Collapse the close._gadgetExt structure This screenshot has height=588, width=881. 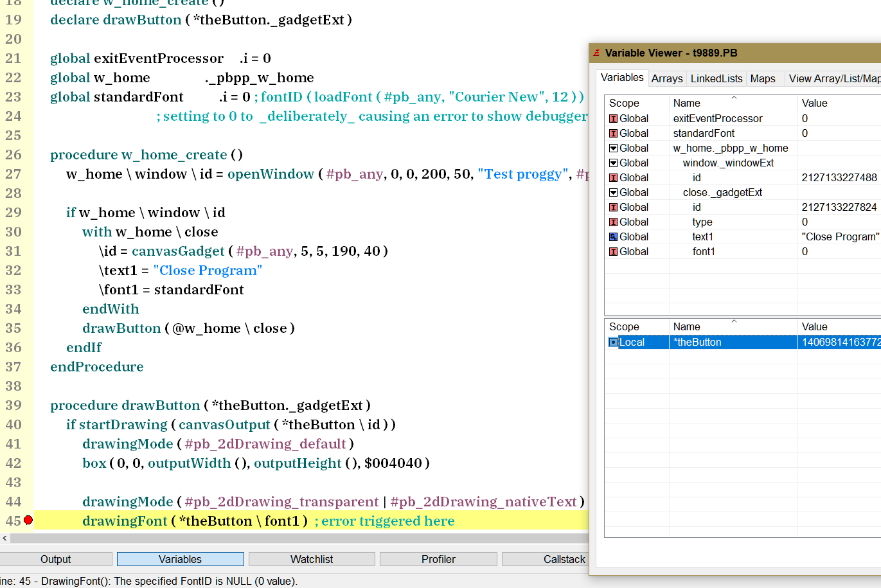pos(613,192)
